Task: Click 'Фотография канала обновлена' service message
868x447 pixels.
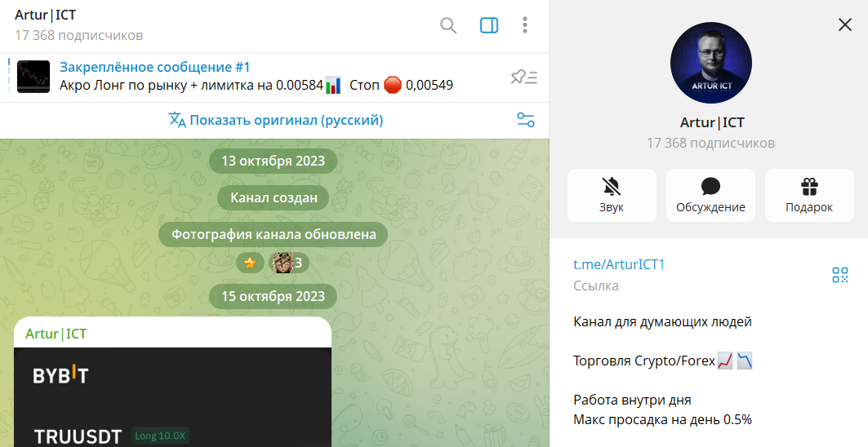Action: (x=274, y=234)
